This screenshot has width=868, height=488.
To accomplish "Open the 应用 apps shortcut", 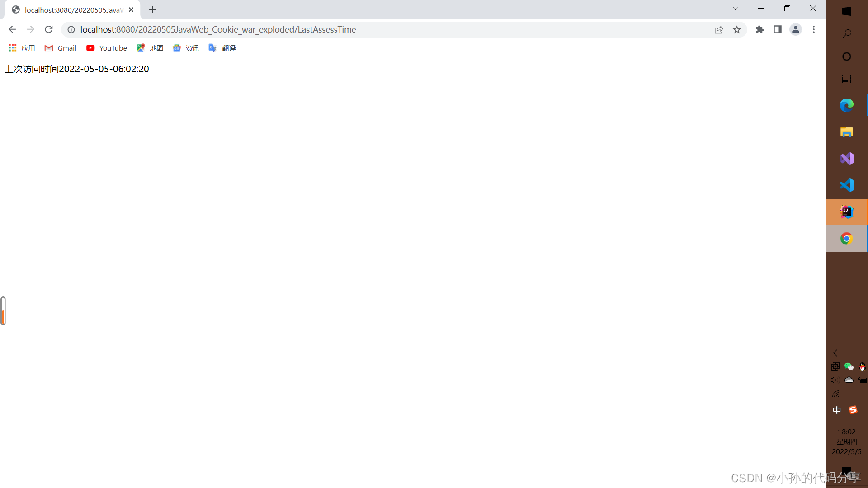I will 22,48.
